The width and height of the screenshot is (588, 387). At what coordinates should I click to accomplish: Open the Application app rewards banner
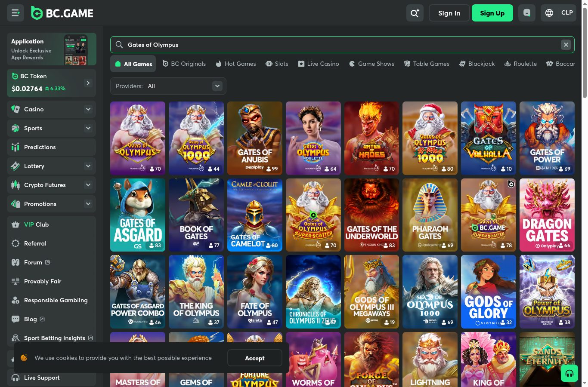click(52, 49)
